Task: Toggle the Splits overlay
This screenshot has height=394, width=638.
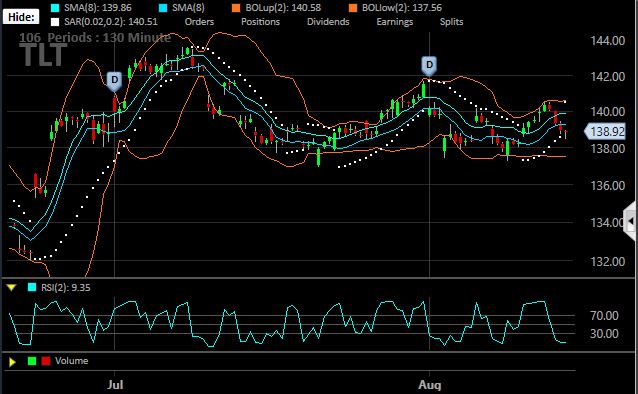Action: [x=452, y=22]
